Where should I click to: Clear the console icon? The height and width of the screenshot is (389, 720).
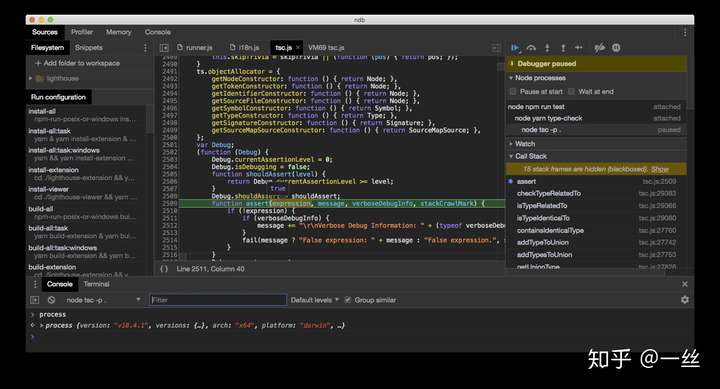pos(51,300)
